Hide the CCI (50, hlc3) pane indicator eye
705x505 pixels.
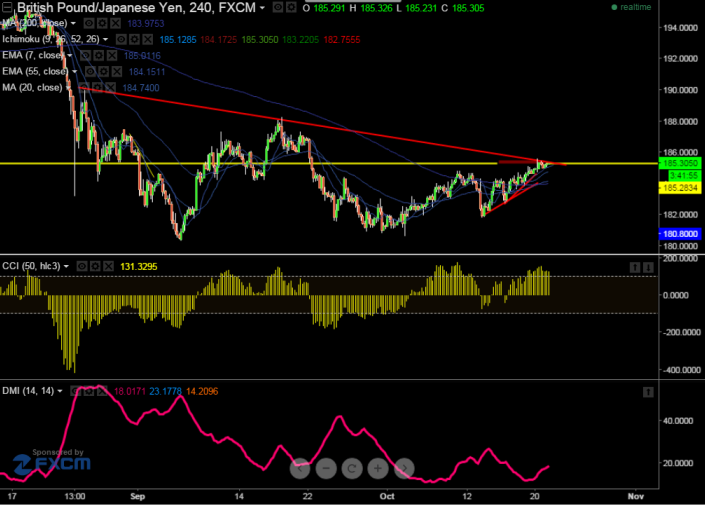[x=82, y=267]
